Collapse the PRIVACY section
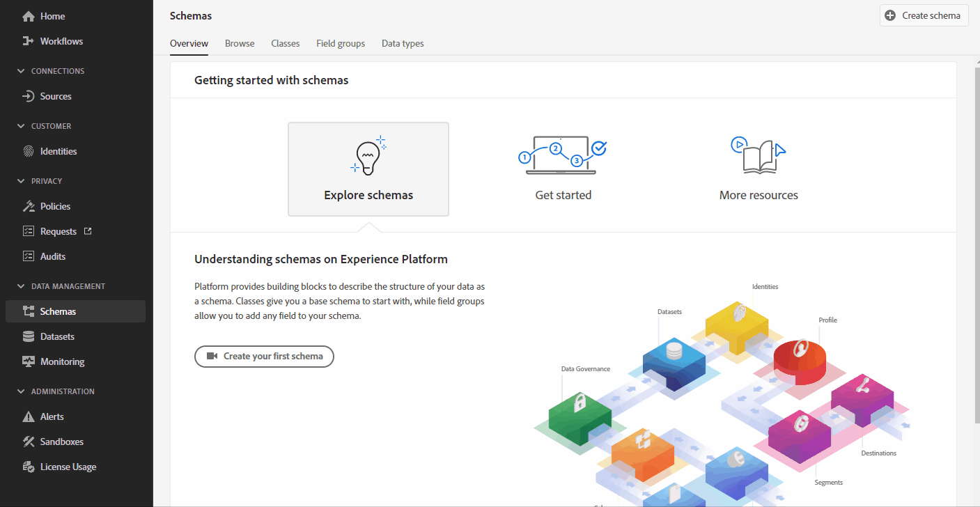The width and height of the screenshot is (980, 507). click(20, 180)
